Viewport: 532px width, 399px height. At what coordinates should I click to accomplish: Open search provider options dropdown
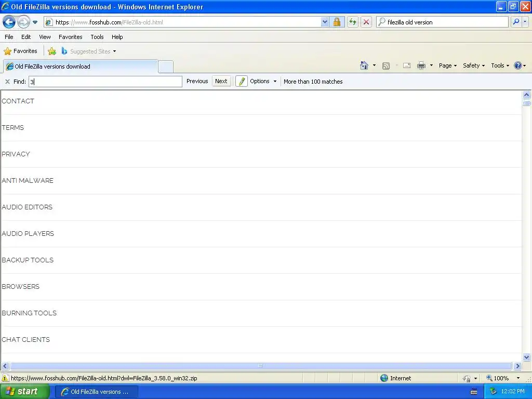[525, 22]
